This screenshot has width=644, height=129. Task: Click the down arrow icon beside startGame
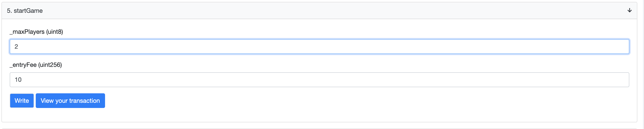pyautogui.click(x=629, y=10)
